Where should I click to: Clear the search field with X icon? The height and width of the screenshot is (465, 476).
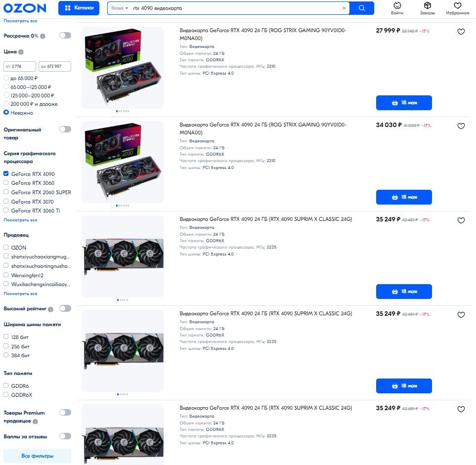[x=344, y=8]
